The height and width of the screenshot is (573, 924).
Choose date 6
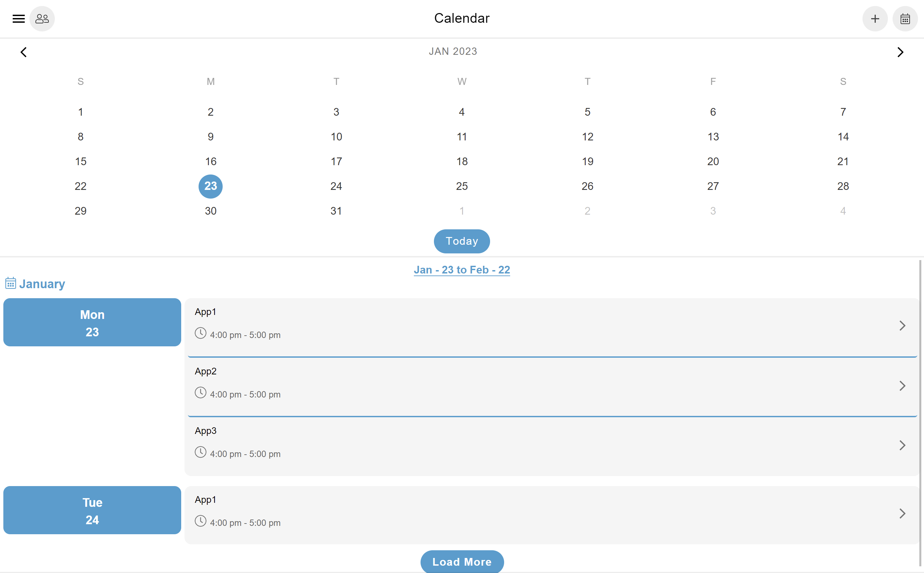click(713, 112)
